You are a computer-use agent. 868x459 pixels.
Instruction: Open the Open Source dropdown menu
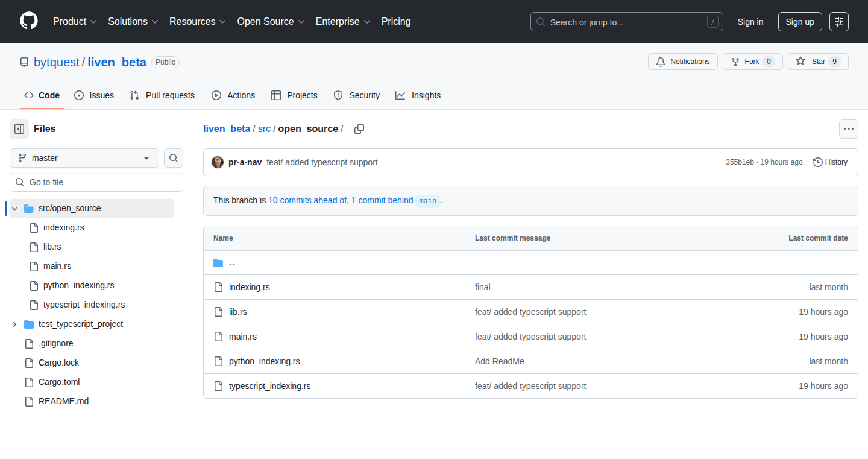click(271, 22)
